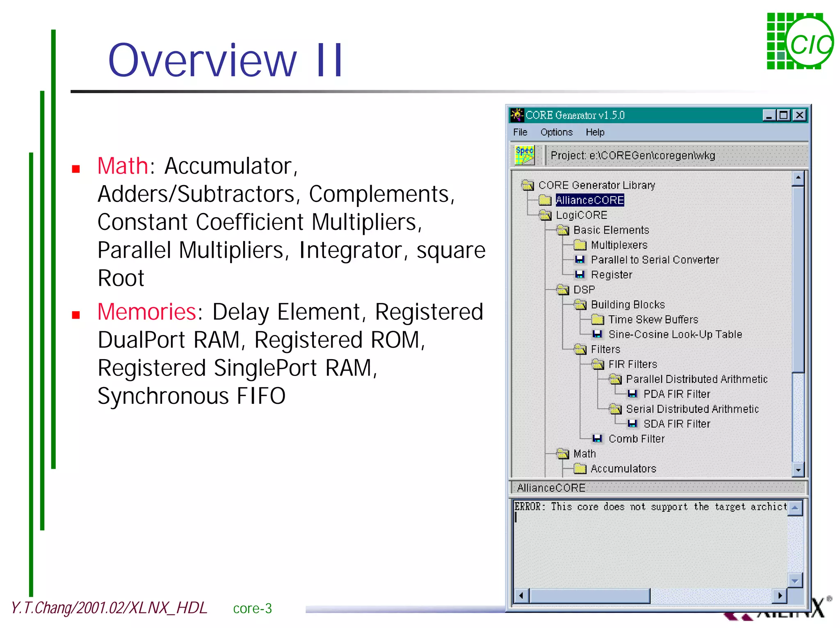The image size is (840, 628).
Task: Click the Serial Distributed Arithmetic folder icon
Action: tap(615, 409)
